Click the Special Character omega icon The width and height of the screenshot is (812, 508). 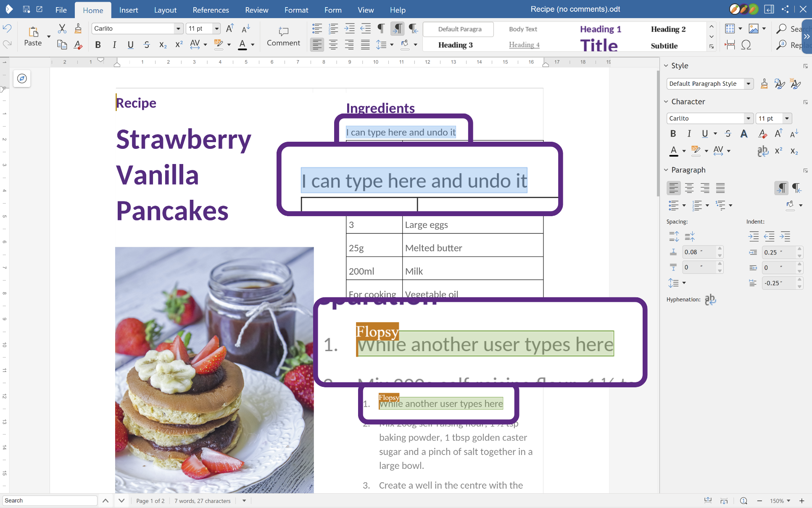(x=746, y=45)
